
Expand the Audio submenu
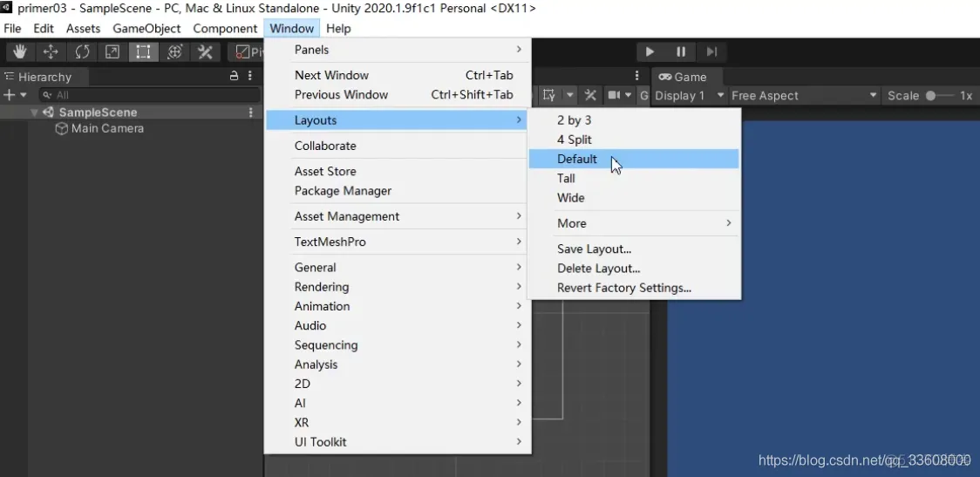tap(398, 326)
